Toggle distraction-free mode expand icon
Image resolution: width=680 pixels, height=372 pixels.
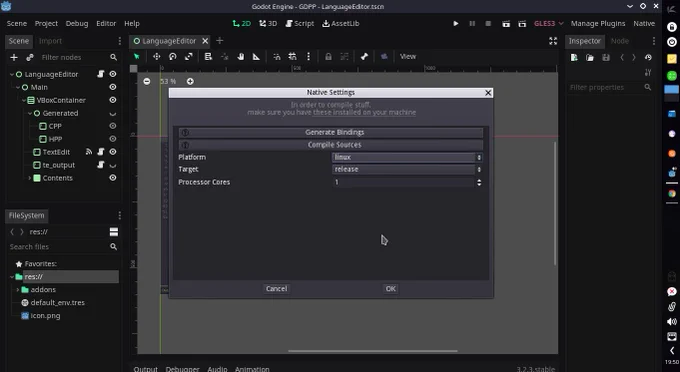(553, 41)
